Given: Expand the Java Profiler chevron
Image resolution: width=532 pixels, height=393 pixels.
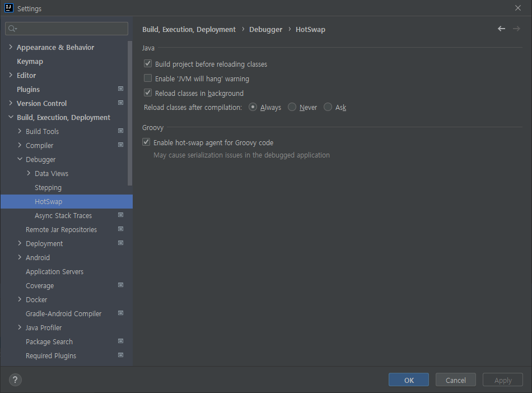Looking at the screenshot, I should 20,327.
